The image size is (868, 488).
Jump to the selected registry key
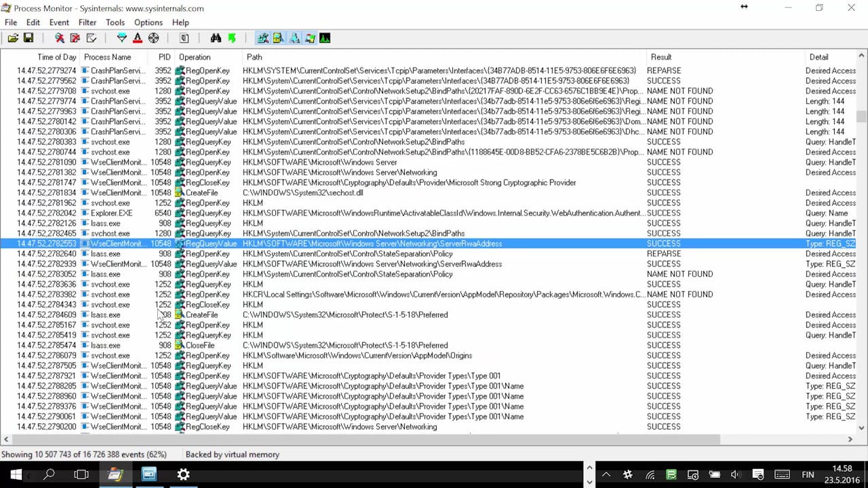coord(231,38)
